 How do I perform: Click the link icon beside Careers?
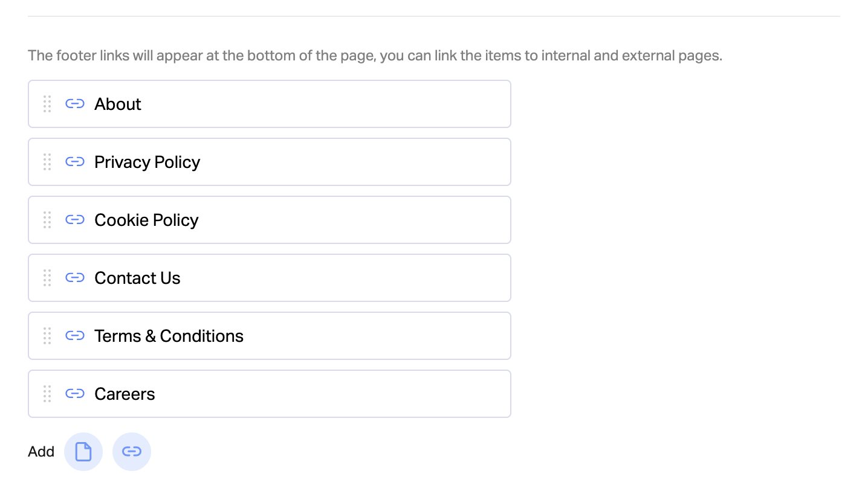[x=75, y=394]
